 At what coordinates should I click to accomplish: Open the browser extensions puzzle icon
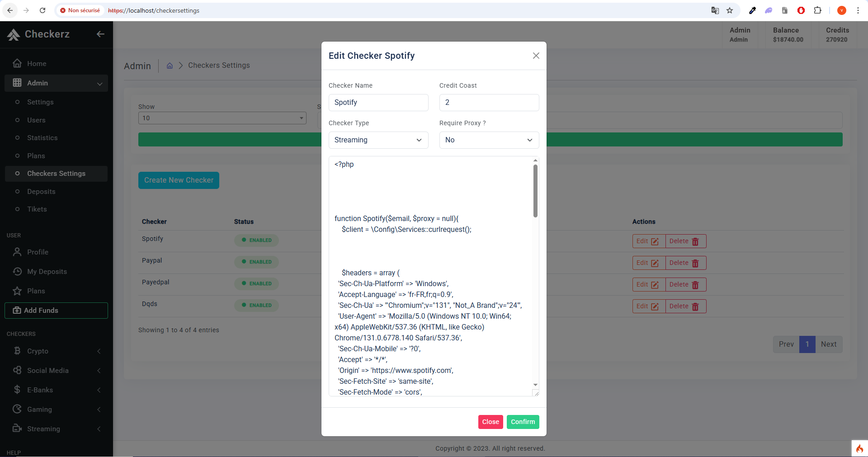(x=817, y=10)
